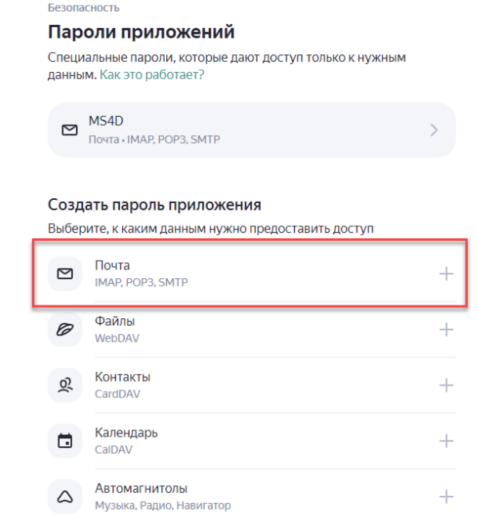Image resolution: width=478 pixels, height=525 pixels.
Task: Click the Календарь calendar icon
Action: pos(65,441)
